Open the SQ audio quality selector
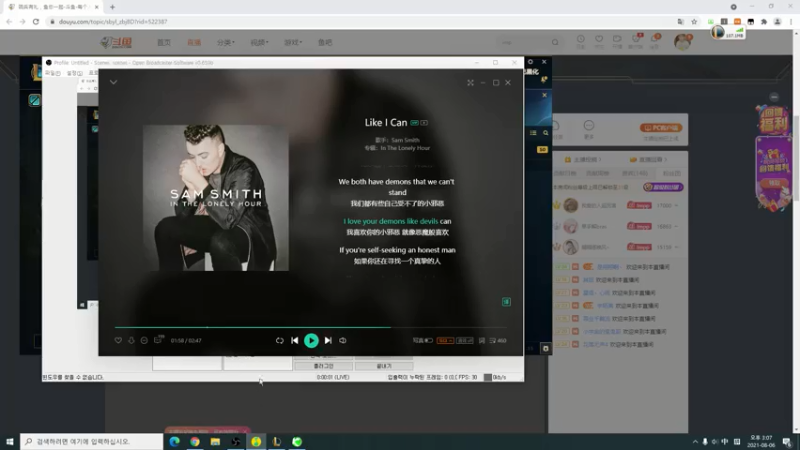800x450 pixels. click(x=445, y=340)
